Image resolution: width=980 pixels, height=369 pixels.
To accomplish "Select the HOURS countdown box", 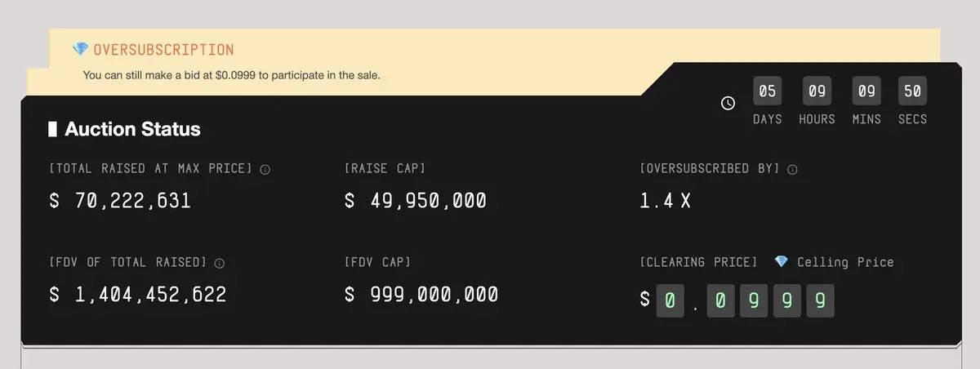I will pos(817,91).
